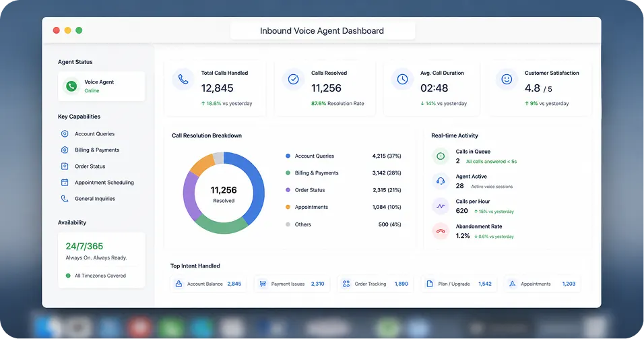Click the Calls in Queue icon
The height and width of the screenshot is (339, 644).
coord(441,156)
